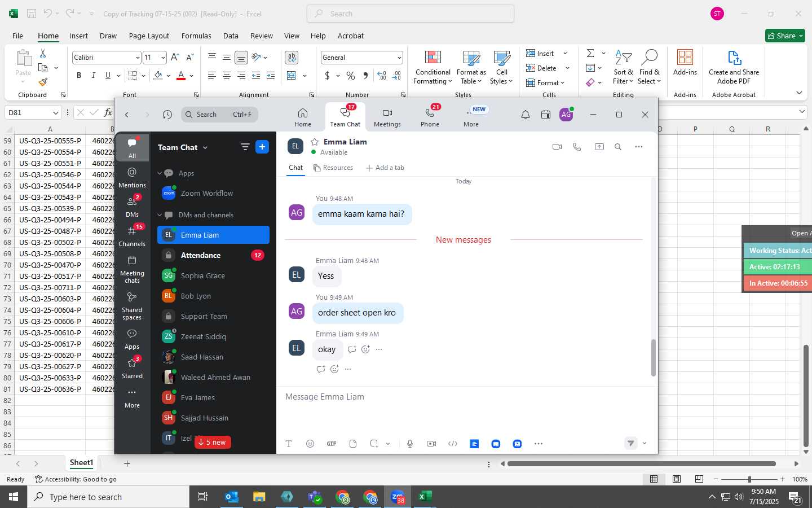Click Add a tab in chat
The height and width of the screenshot is (508, 812).
pos(385,168)
